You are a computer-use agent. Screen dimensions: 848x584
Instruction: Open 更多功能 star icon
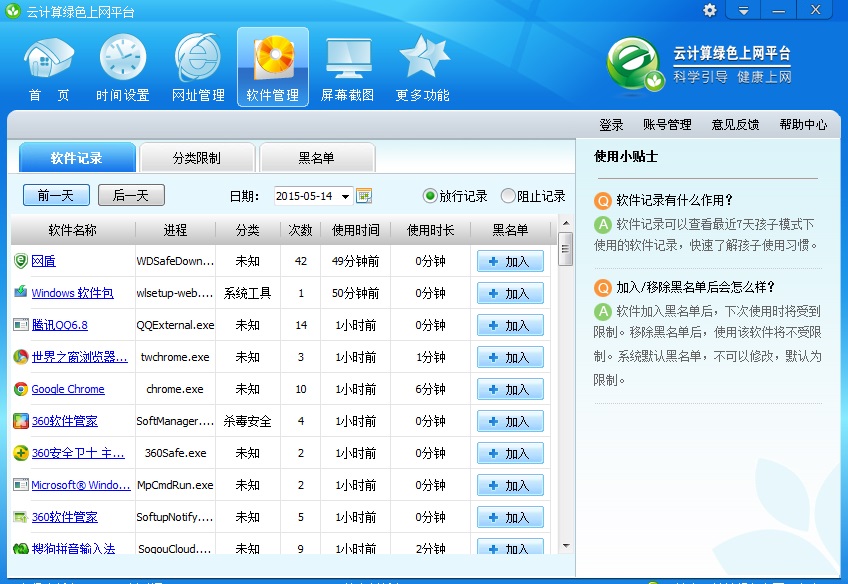[x=423, y=68]
